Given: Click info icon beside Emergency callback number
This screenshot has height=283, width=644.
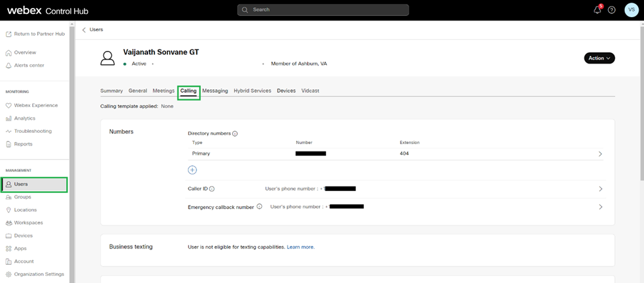Looking at the screenshot, I should click(x=259, y=206).
